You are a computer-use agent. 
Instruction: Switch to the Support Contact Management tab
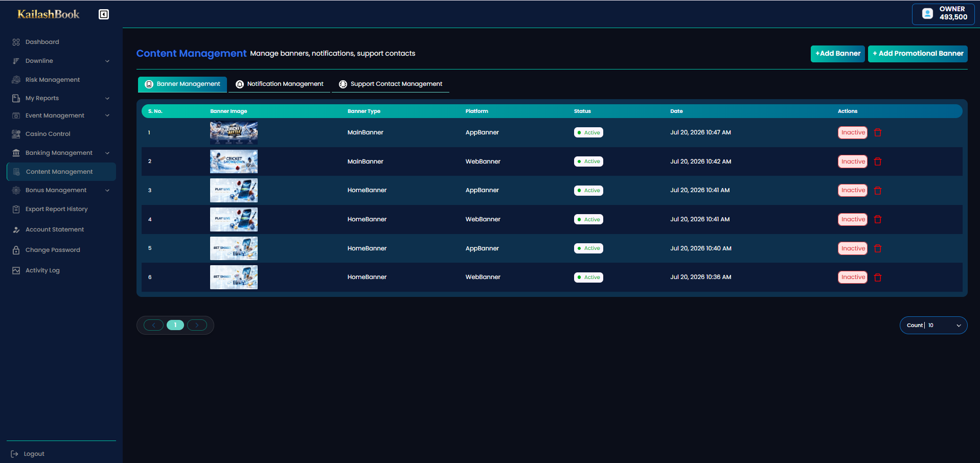pyautogui.click(x=391, y=84)
